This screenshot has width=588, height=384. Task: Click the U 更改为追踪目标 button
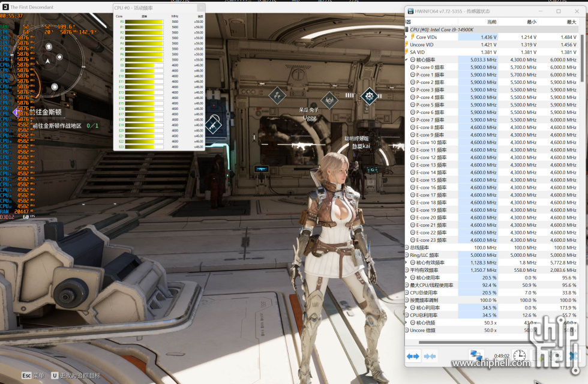(x=76, y=376)
